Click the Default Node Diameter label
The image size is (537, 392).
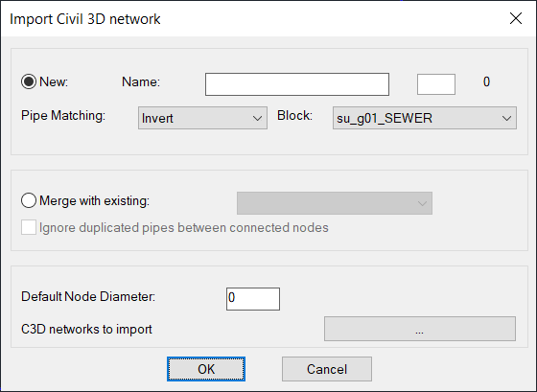pyautogui.click(x=88, y=296)
